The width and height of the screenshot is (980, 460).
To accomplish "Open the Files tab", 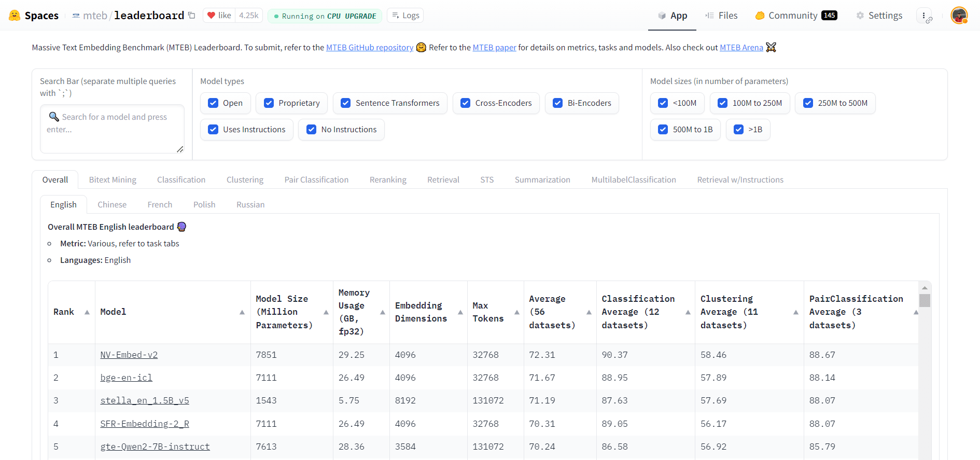I will (x=721, y=16).
